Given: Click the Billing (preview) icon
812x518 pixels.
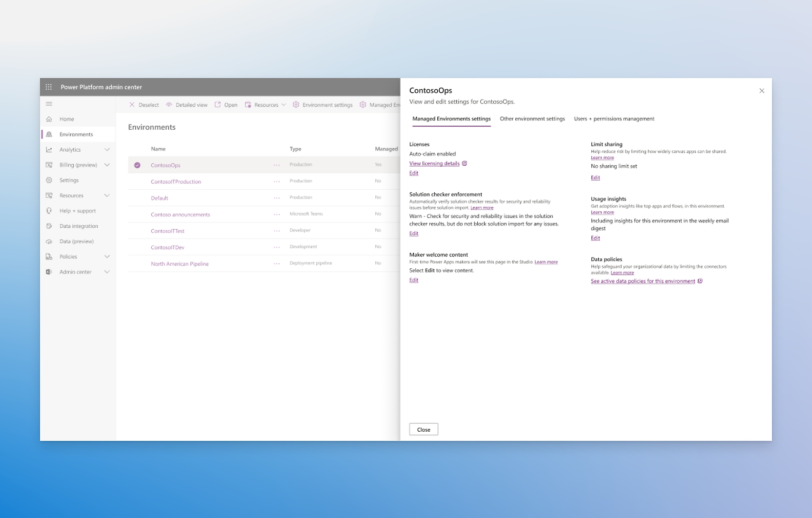Looking at the screenshot, I should (x=49, y=165).
